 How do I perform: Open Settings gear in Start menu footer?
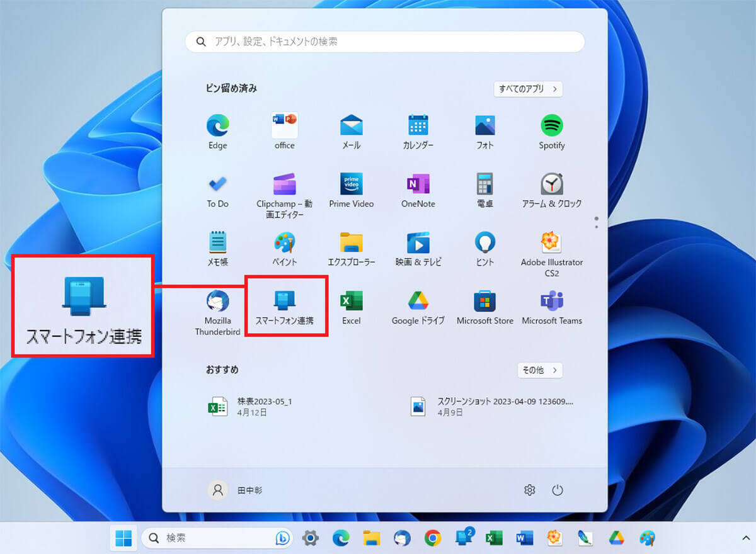[529, 490]
